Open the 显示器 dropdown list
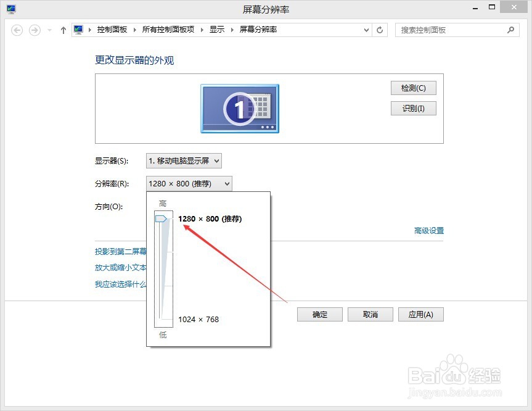This screenshot has height=411, width=532. 184,161
